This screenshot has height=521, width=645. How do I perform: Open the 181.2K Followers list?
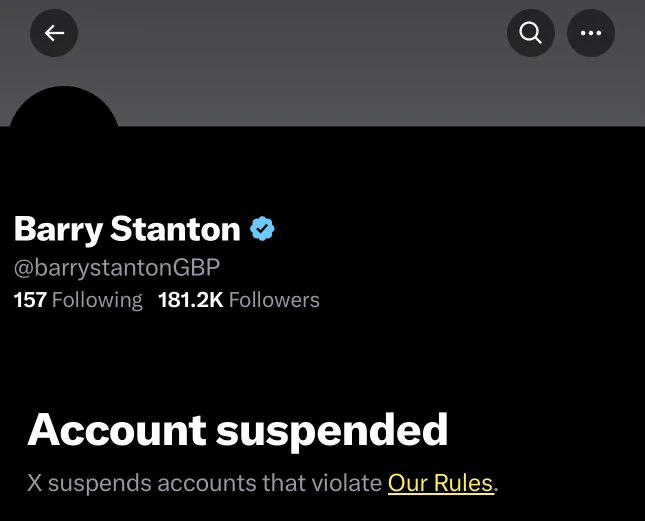coord(239,300)
